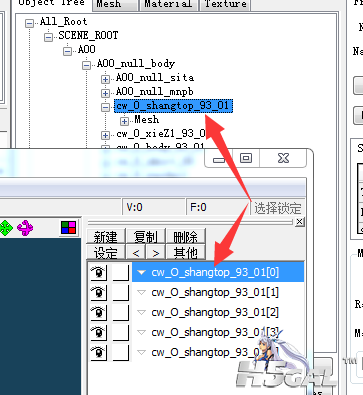The width and height of the screenshot is (363, 395).
Task: Expand the Mesh node in tree
Action: [124, 121]
